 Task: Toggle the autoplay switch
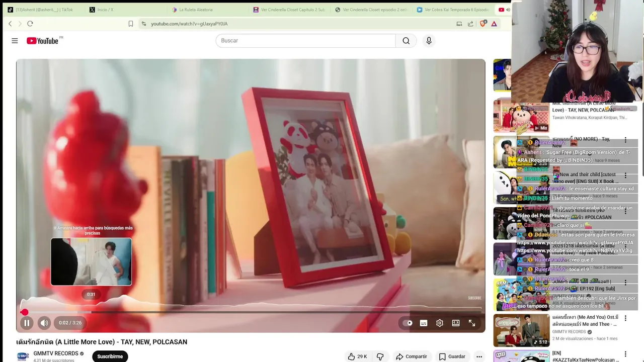point(408,323)
